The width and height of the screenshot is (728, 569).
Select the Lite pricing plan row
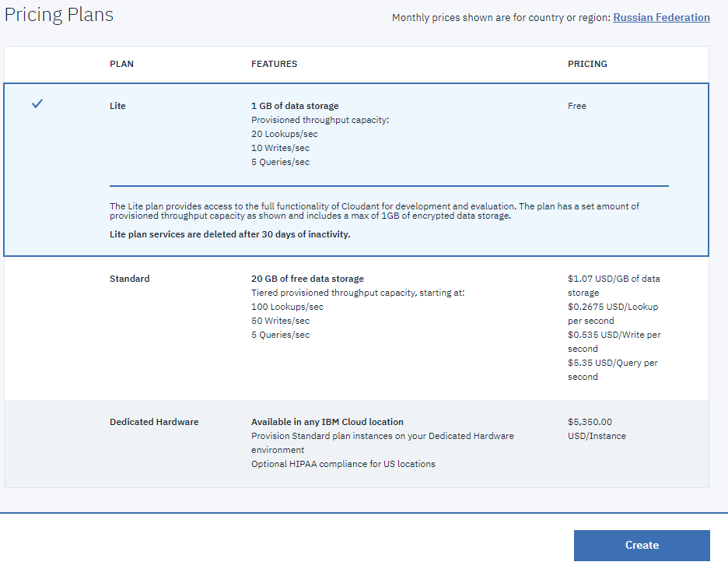click(x=356, y=169)
